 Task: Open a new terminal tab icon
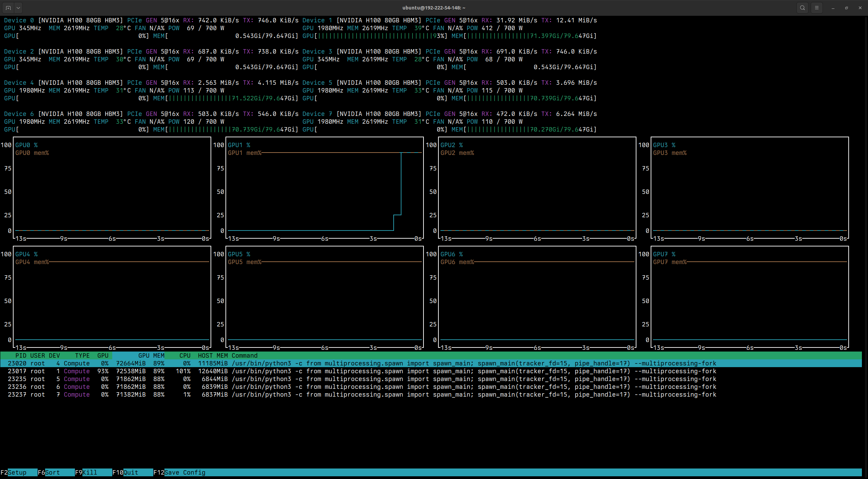8,7
